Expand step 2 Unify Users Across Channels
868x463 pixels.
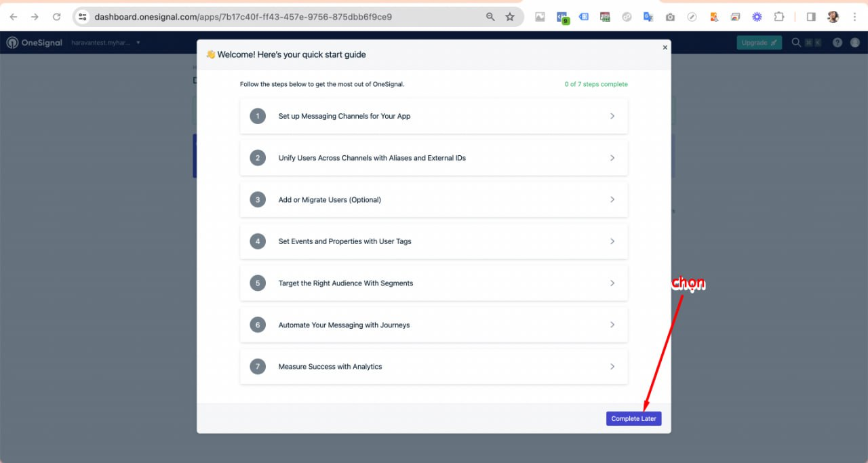[433, 158]
